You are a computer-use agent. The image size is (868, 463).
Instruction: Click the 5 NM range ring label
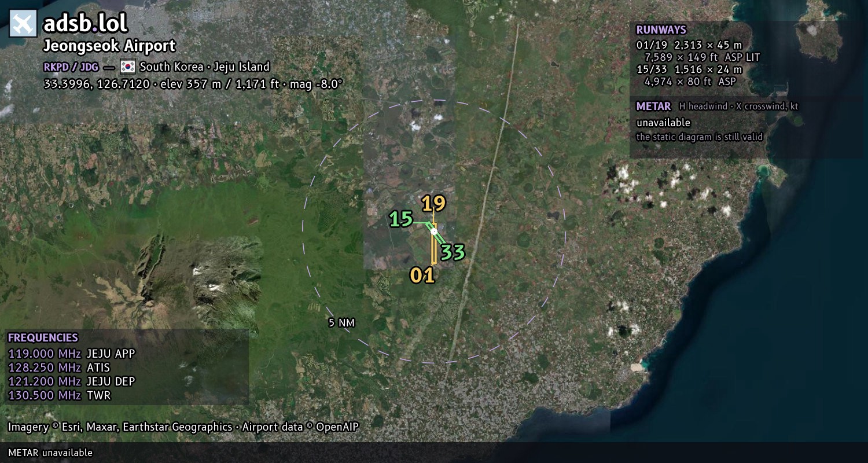tap(341, 323)
